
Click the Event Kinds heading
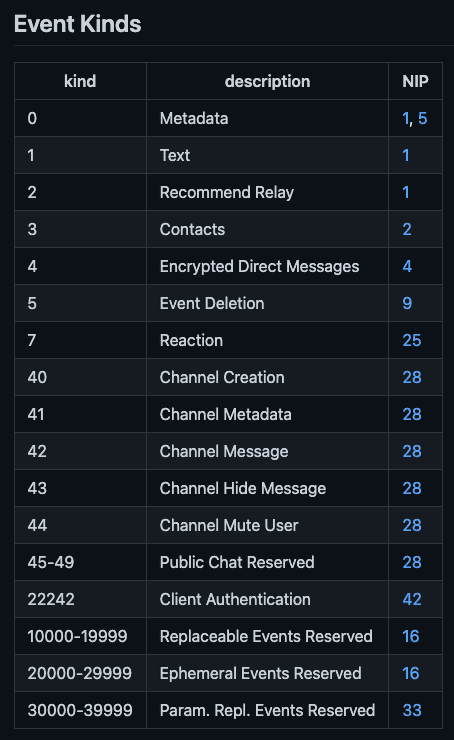(77, 24)
